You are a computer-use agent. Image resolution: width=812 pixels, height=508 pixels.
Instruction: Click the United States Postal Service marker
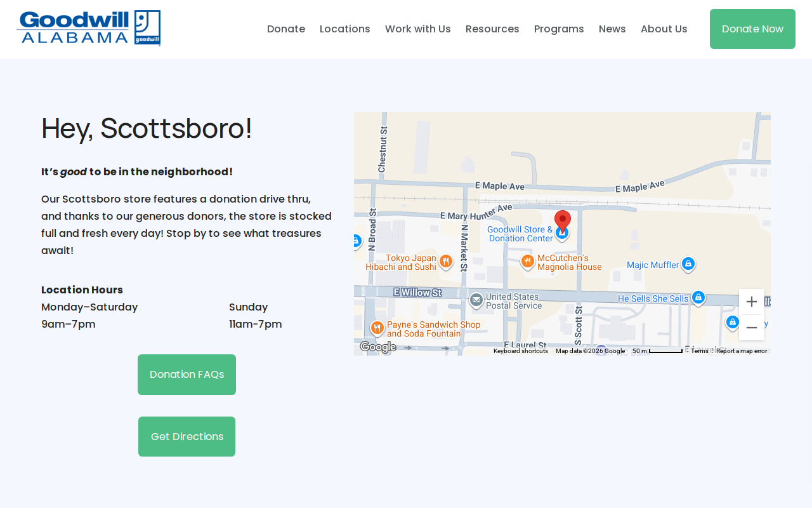[476, 300]
